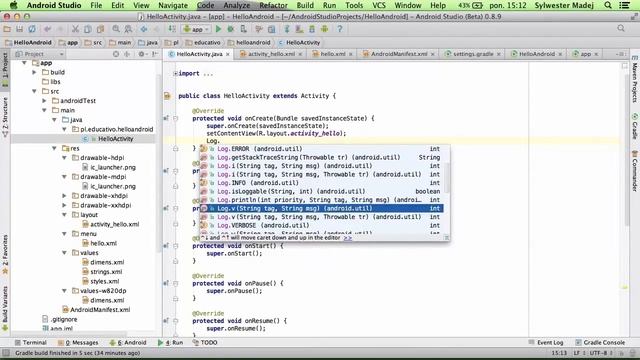Open the Navigate menu
This screenshot has width=640, height=360.
click(x=173, y=5)
